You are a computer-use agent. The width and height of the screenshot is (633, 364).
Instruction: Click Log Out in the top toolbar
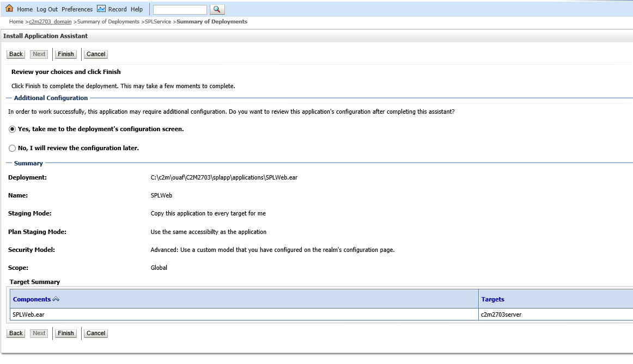coord(47,9)
